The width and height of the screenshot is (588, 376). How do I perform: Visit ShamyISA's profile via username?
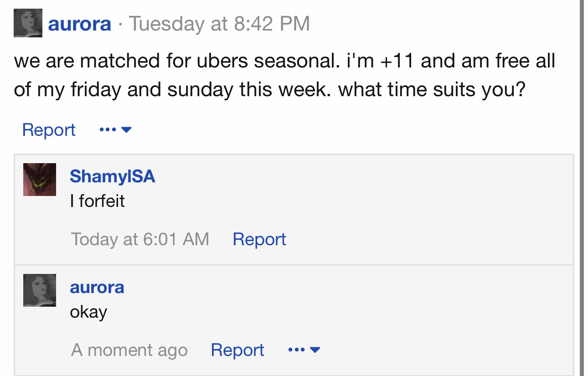tap(113, 176)
